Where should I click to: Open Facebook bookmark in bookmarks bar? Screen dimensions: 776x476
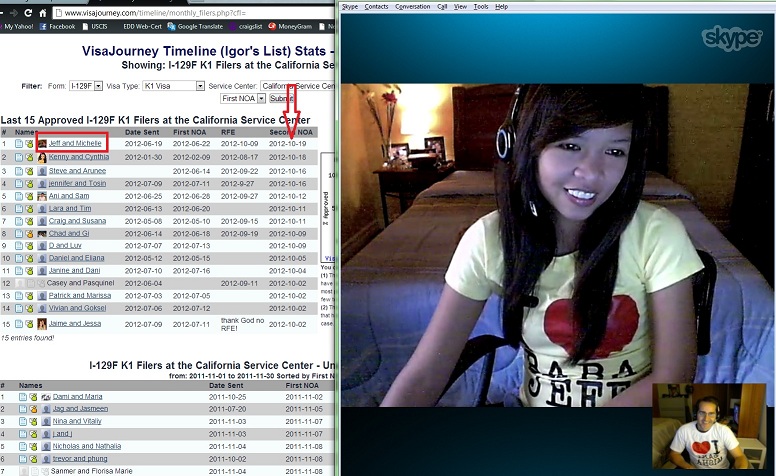[x=57, y=27]
